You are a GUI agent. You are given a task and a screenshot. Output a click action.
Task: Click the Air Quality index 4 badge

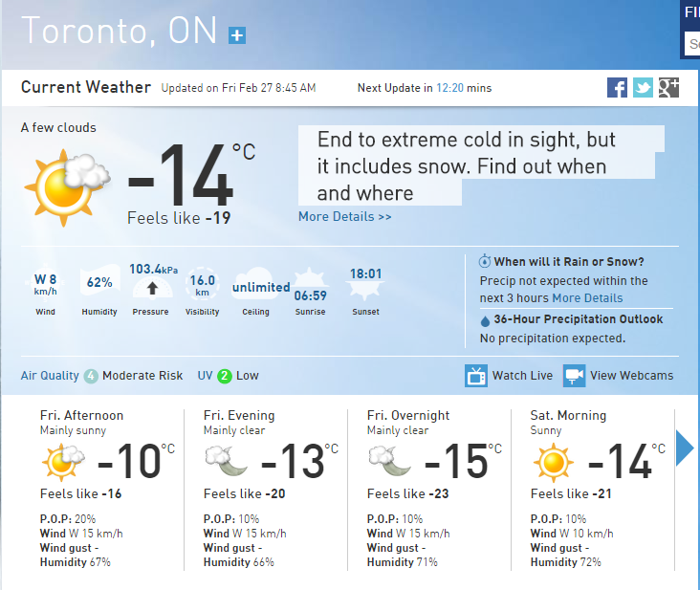91,376
